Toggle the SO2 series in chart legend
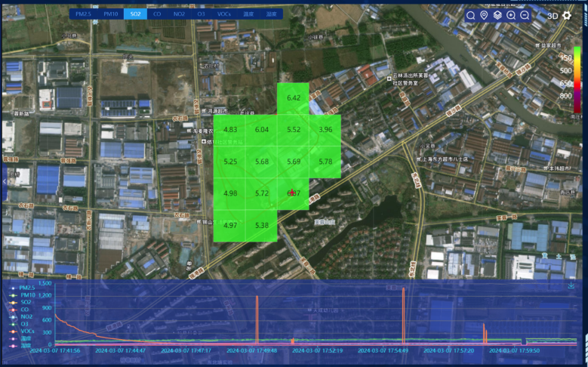This screenshot has width=588, height=367. (x=23, y=302)
